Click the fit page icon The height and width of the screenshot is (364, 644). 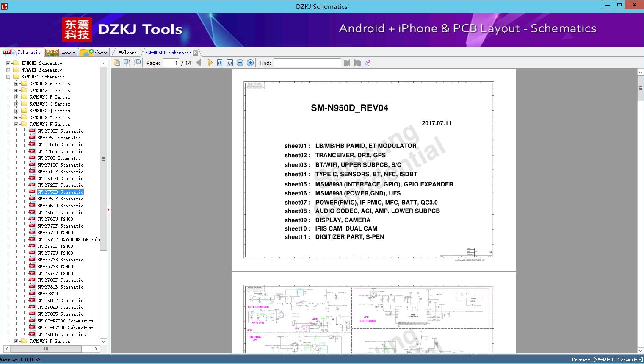(x=230, y=63)
